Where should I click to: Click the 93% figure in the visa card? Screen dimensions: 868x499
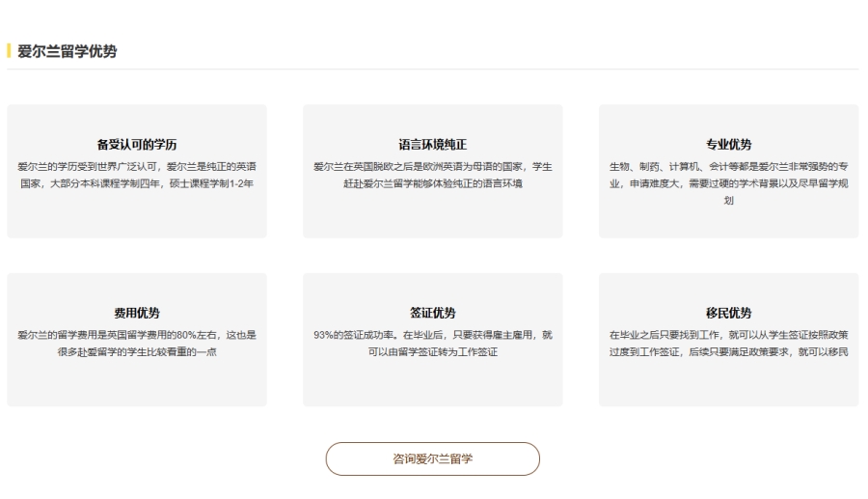pos(324,335)
